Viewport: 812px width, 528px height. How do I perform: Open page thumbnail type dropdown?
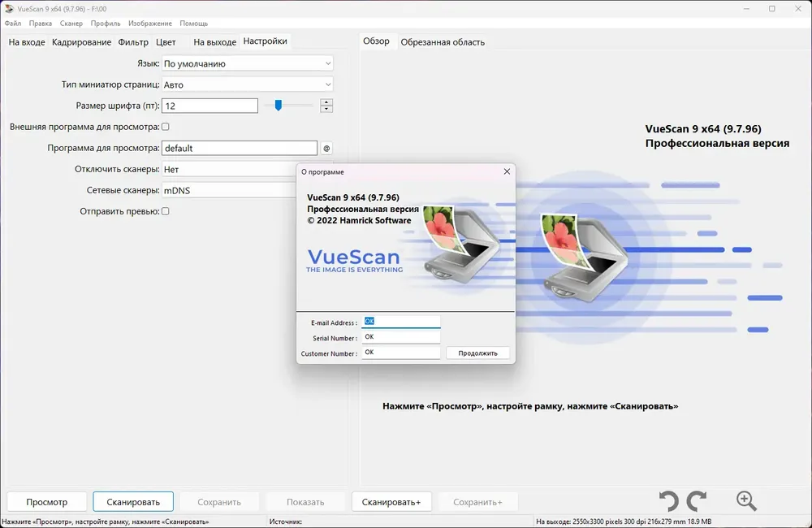[x=247, y=84]
